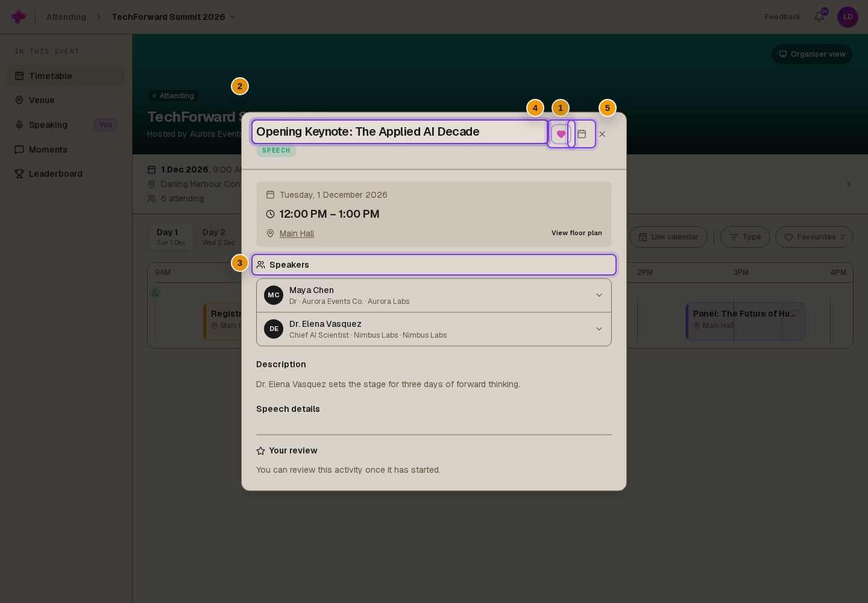
Task: Go to the Attending breadcrumb
Action: point(66,17)
